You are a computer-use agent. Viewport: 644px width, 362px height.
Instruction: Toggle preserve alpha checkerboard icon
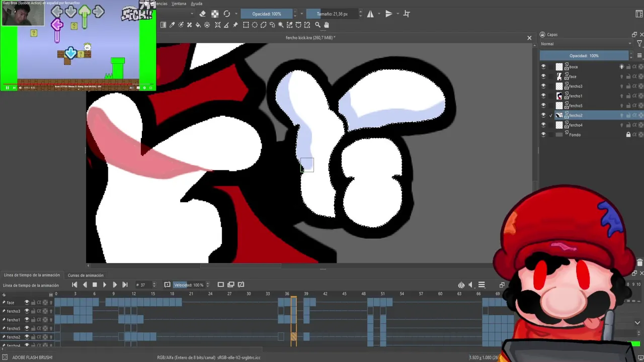(x=215, y=14)
